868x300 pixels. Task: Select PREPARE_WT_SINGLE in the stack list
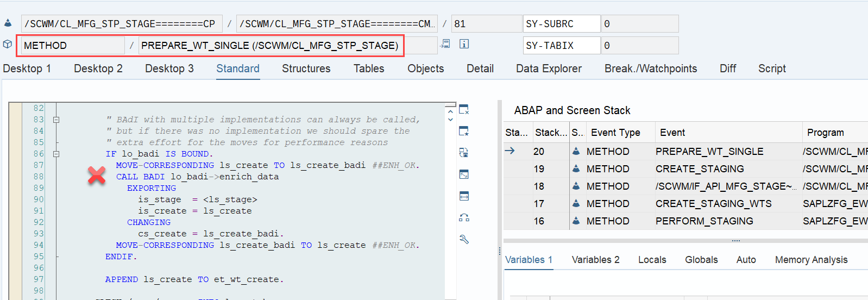point(709,152)
